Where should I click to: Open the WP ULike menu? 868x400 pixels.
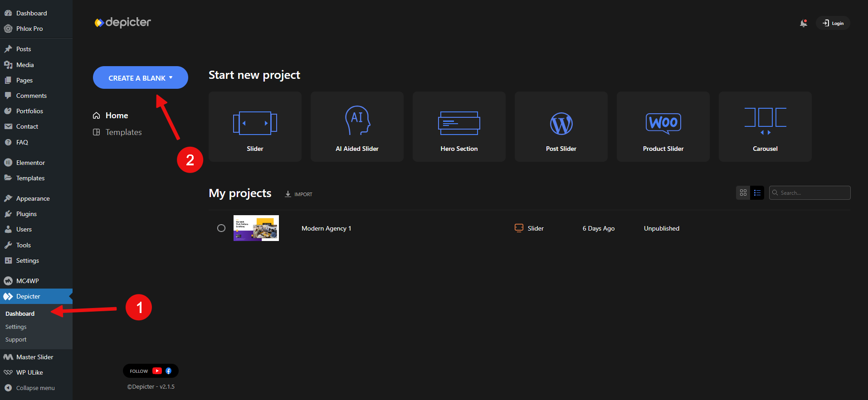36,372
